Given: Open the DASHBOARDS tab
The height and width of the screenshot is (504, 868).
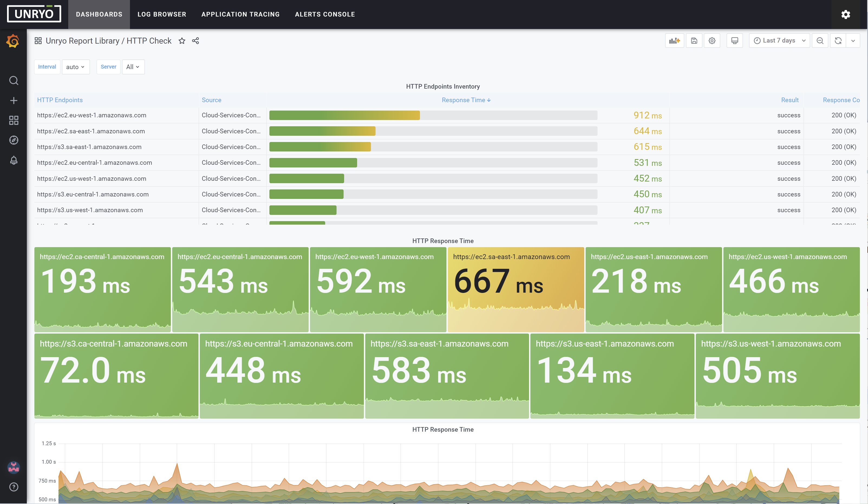Looking at the screenshot, I should click(x=99, y=14).
